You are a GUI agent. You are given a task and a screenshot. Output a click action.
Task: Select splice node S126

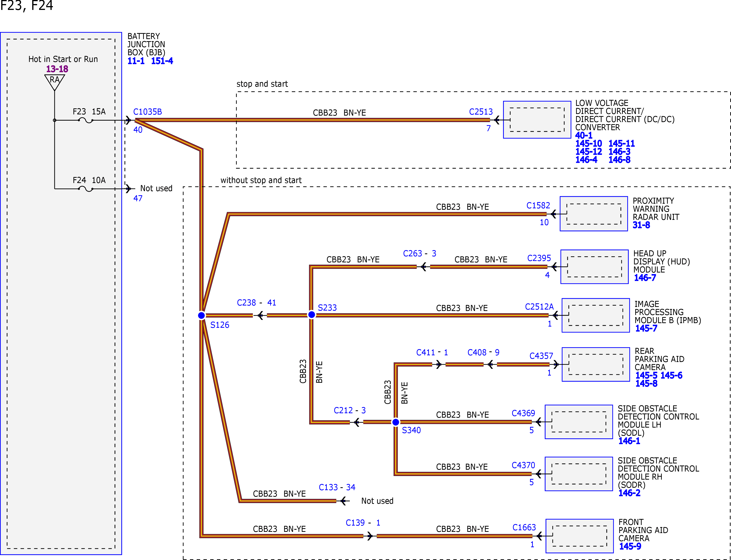(x=201, y=315)
